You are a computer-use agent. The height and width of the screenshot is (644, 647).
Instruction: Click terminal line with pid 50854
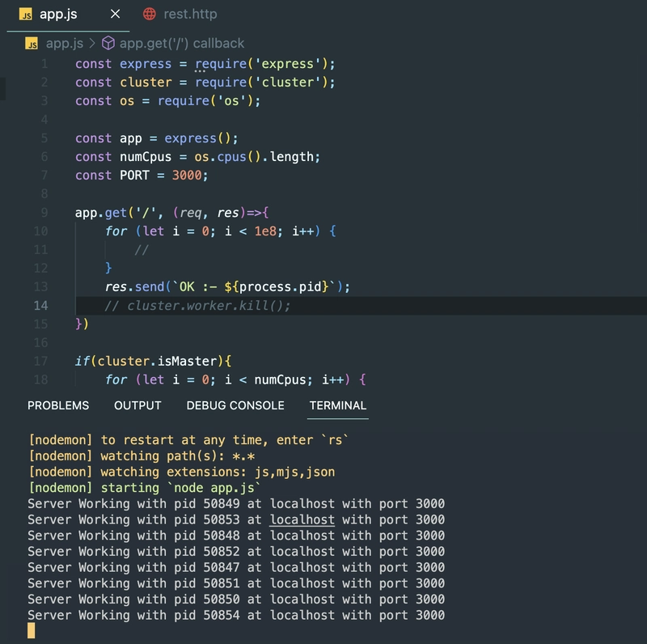(236, 615)
